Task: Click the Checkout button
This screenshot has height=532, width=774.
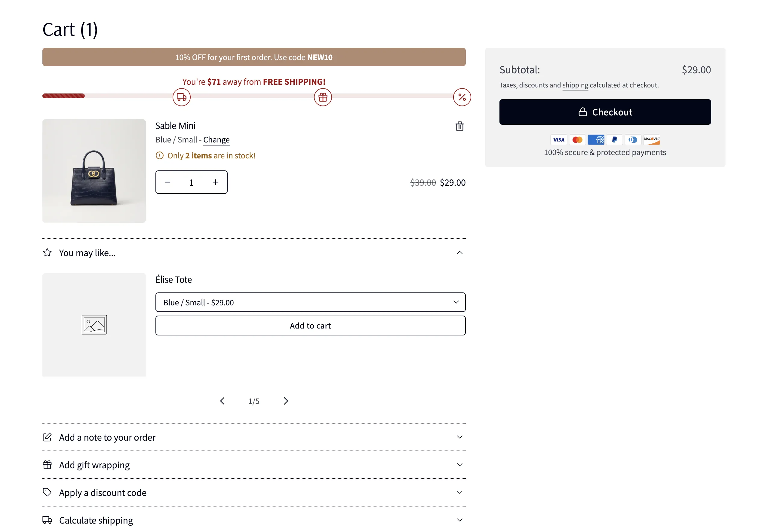Action: click(x=605, y=112)
